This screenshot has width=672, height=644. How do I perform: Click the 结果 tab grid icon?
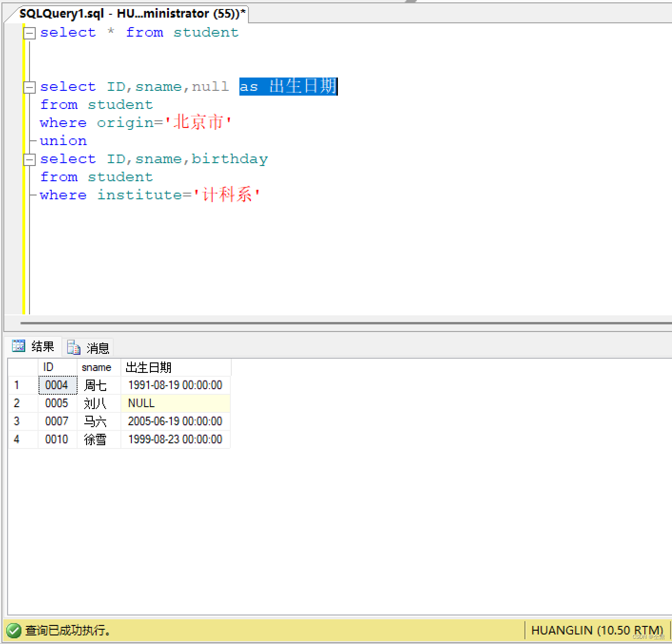(19, 346)
